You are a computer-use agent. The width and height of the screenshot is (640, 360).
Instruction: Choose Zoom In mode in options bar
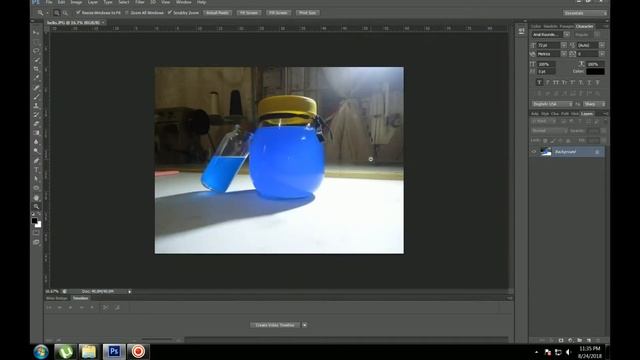click(x=57, y=13)
